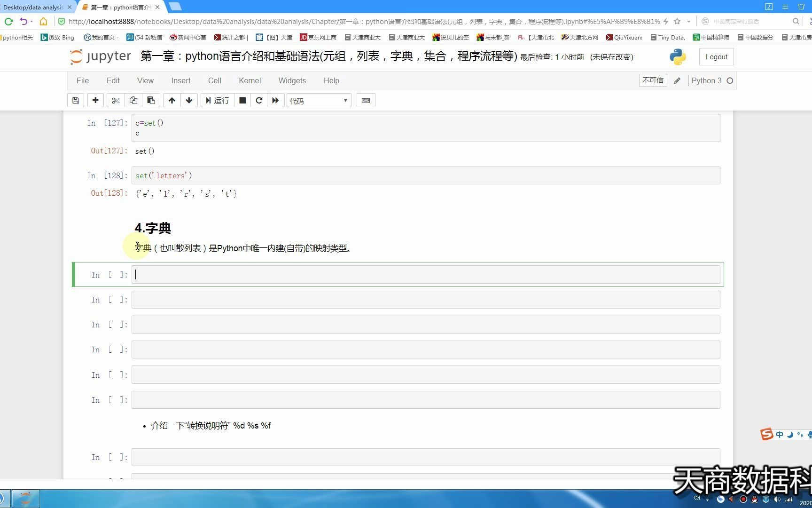Toggle the CH input language in system tray
Image resolution: width=812 pixels, height=508 pixels.
click(x=697, y=498)
